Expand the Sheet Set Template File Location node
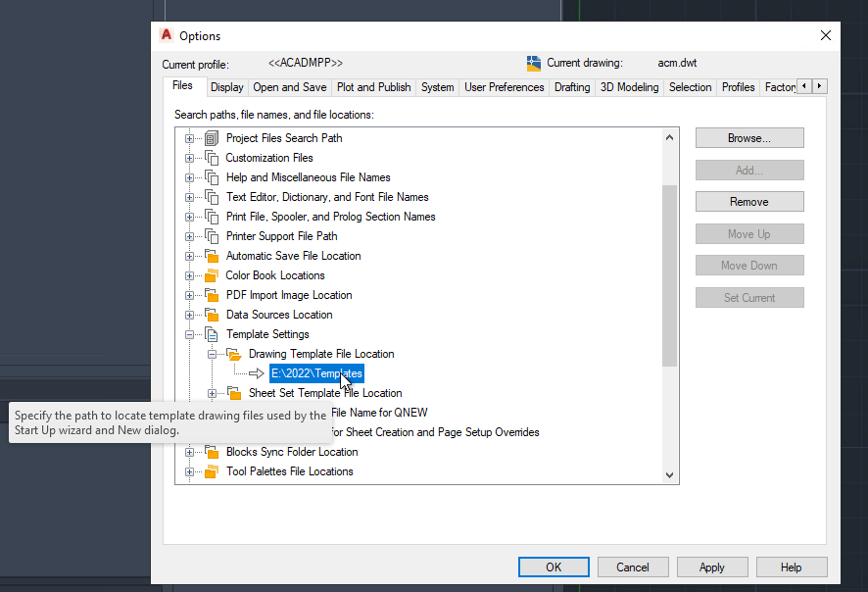 coord(213,393)
